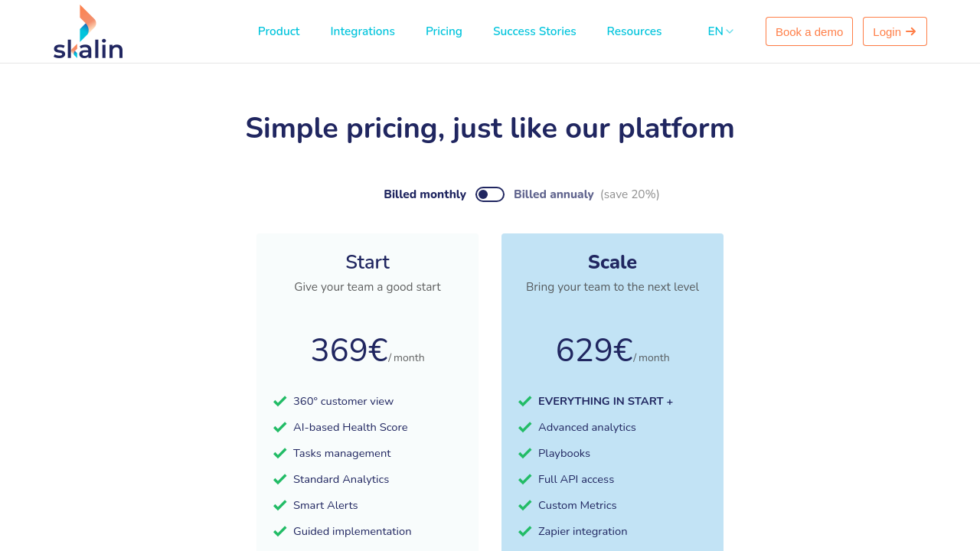Screen dimensions: 980x551
Task: Select Billed annualy option
Action: 554,194
